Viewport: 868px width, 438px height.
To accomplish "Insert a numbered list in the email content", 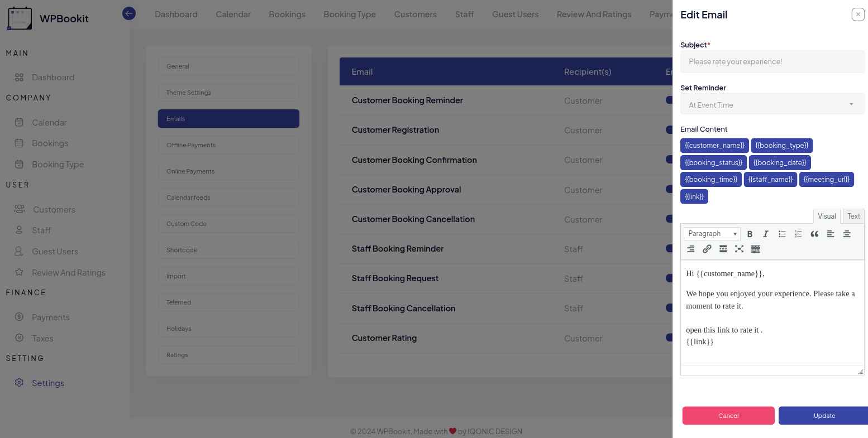I will (798, 234).
